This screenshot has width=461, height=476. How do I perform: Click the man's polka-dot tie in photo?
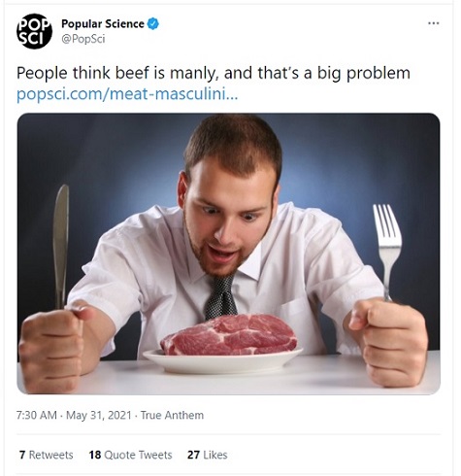[x=220, y=297]
